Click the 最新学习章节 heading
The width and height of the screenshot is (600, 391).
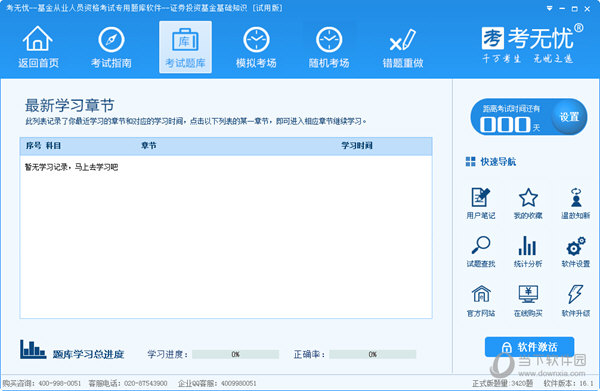pyautogui.click(x=69, y=105)
